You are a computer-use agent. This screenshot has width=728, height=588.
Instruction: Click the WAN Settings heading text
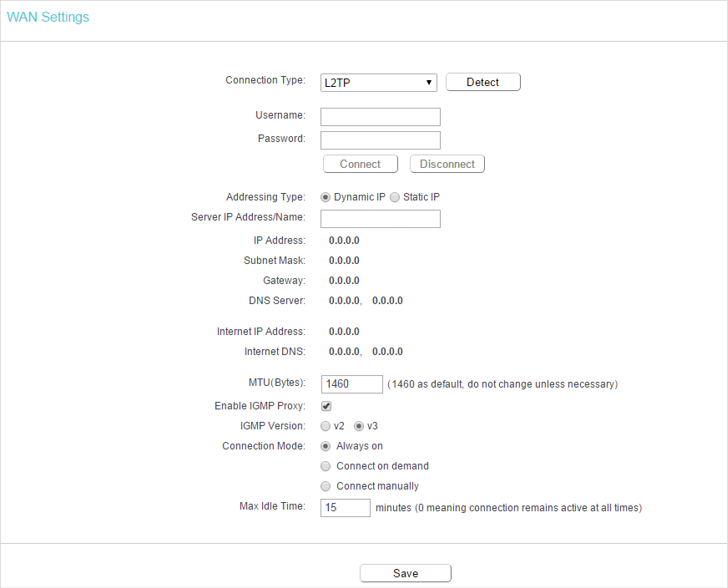click(48, 17)
